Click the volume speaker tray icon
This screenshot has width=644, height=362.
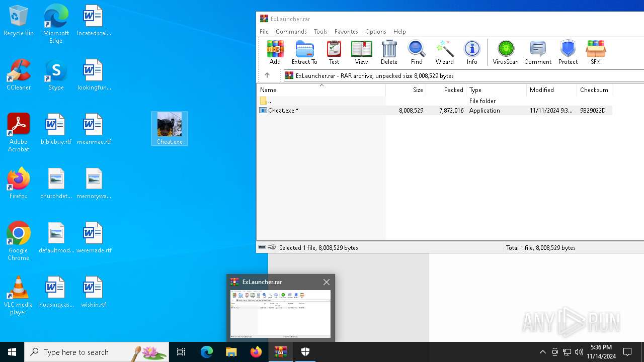579,352
